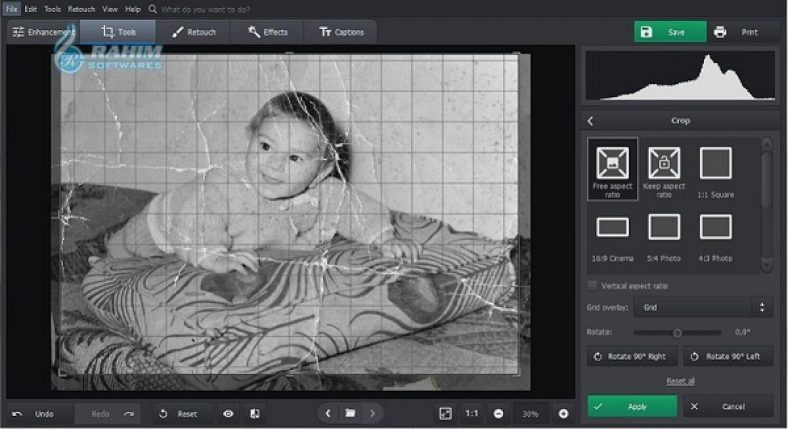Switch to the Effects tab

coord(268,32)
